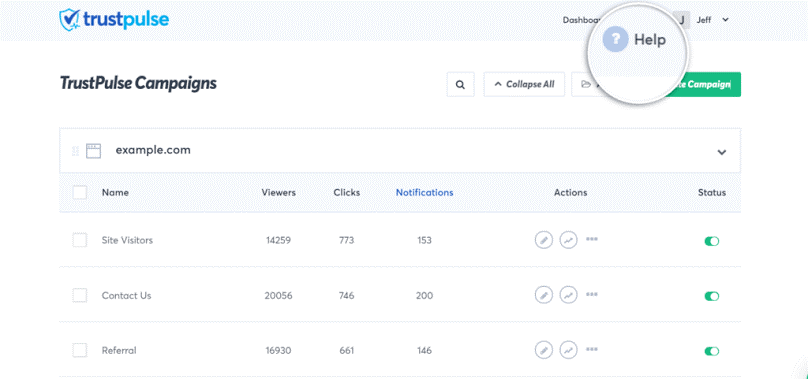Open more options for Contact Us
Viewport: 808px width, 379px height.
pyautogui.click(x=592, y=294)
